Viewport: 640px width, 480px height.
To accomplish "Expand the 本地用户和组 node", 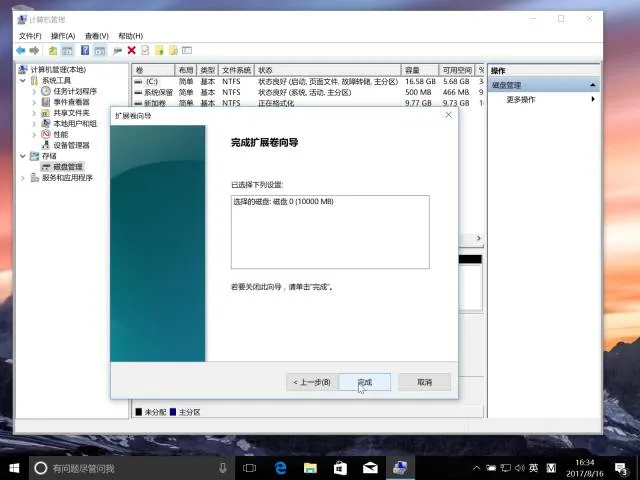I will click(x=34, y=124).
